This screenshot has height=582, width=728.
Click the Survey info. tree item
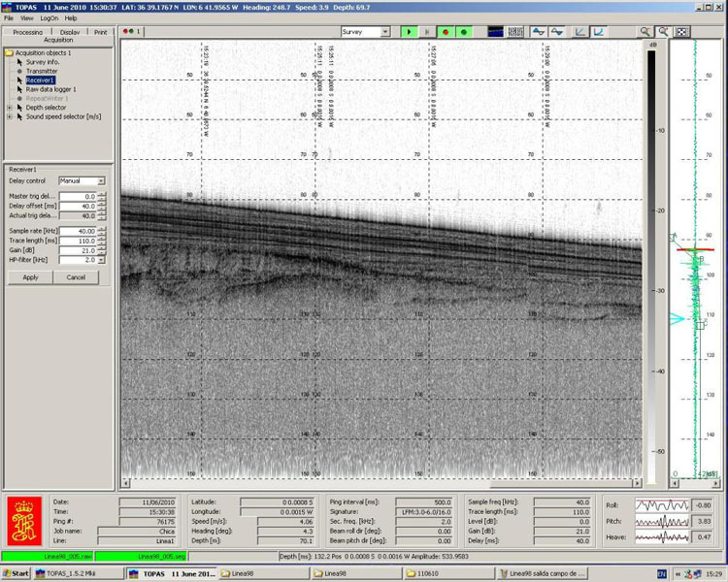click(x=42, y=62)
